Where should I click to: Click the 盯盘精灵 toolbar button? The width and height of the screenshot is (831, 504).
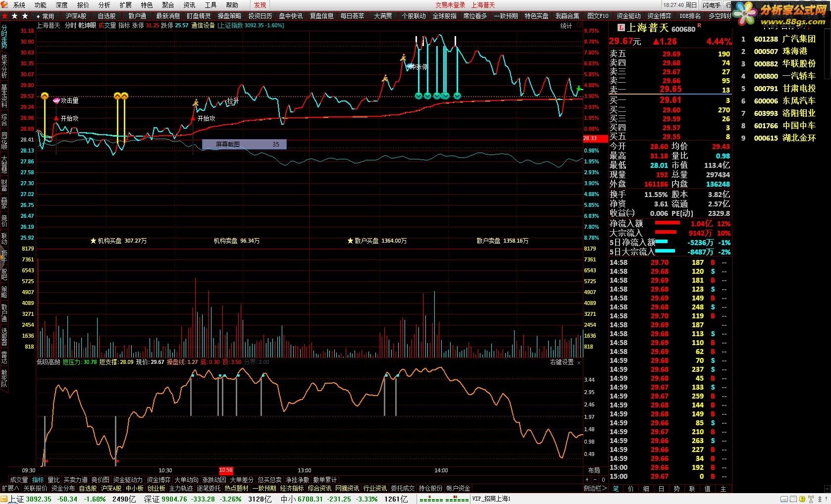[x=199, y=16]
